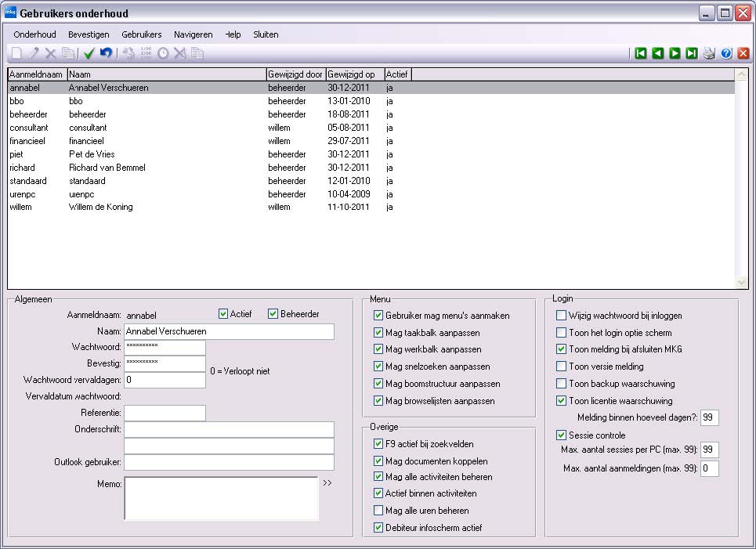Viewport: 756px width, 549px height.
Task: Sort by the Aanmeldnaam column header
Action: click(37, 74)
